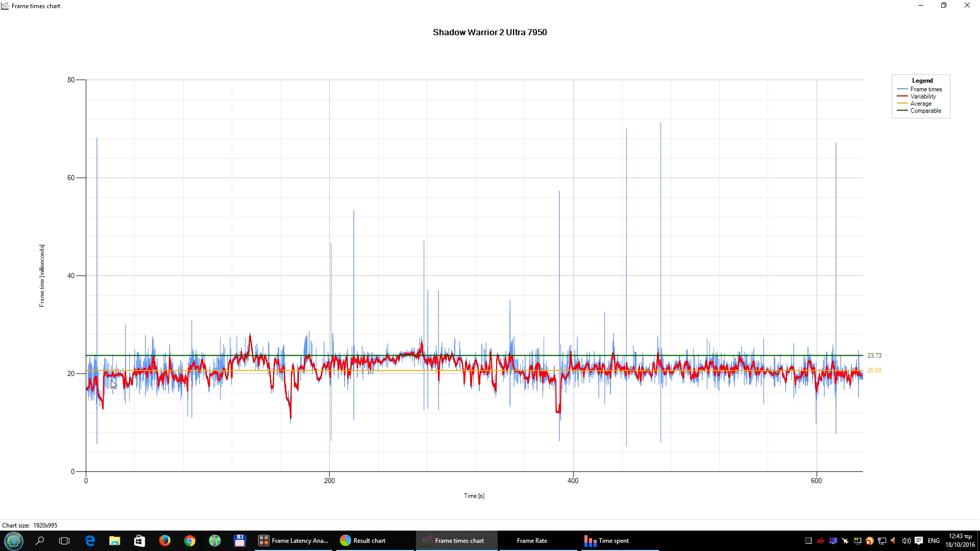This screenshot has height=551, width=980.
Task: Click the yellow 99 monitor tray icon
Action: coord(857,541)
